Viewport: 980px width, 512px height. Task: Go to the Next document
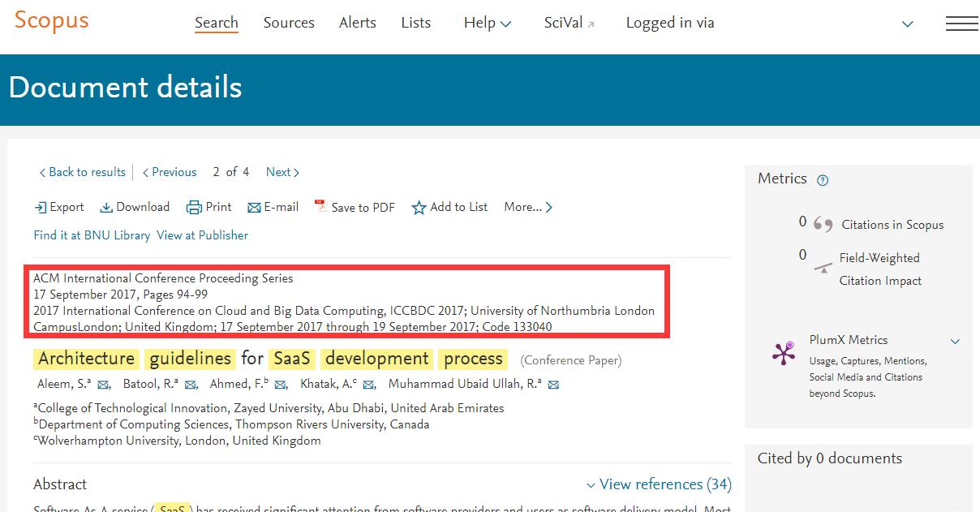click(283, 172)
